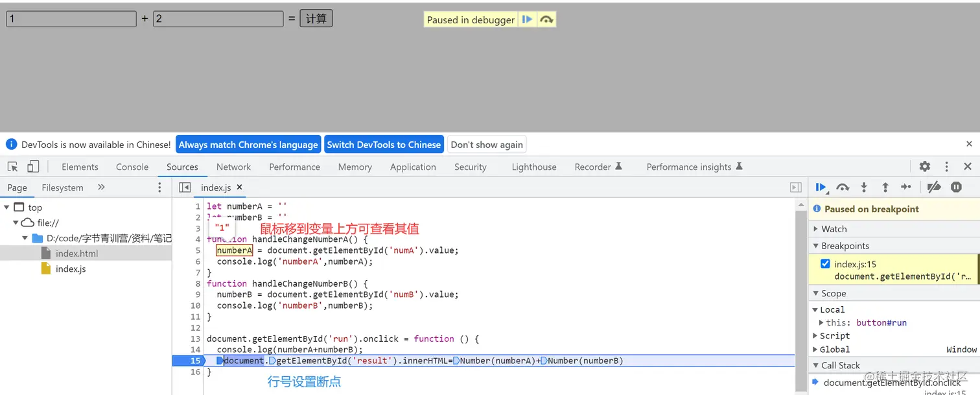Click Don't show again button

(x=487, y=144)
